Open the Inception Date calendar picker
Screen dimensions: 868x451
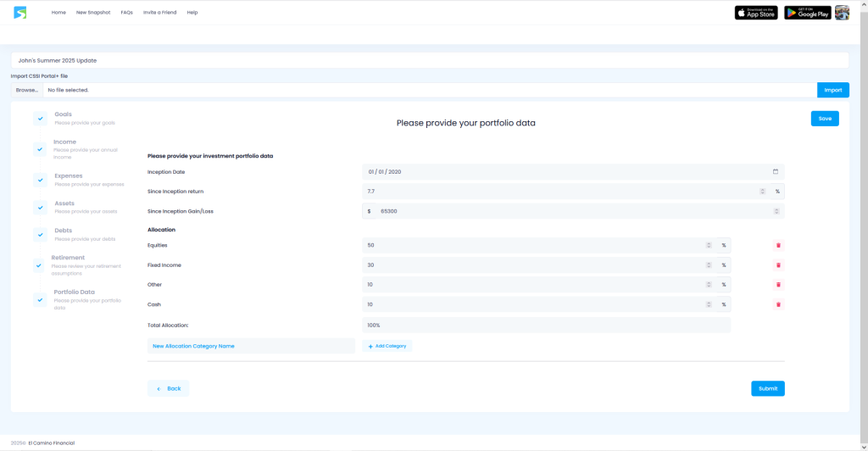tap(775, 172)
